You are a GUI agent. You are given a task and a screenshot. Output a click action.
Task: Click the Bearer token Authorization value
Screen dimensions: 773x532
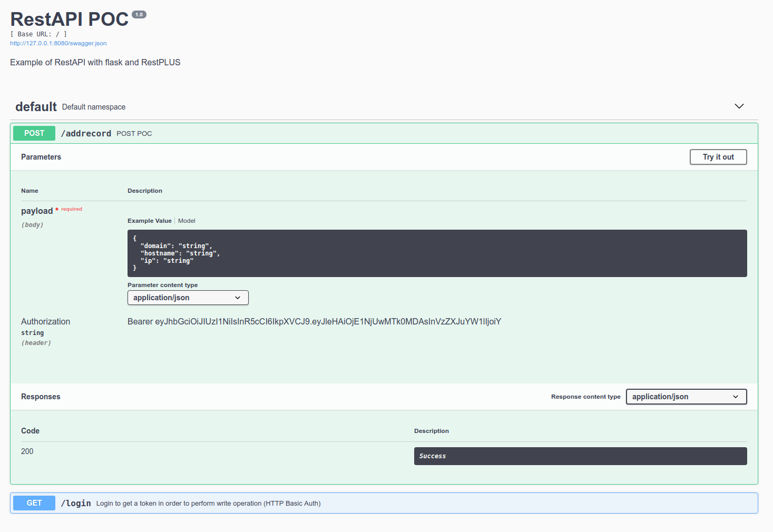314,322
